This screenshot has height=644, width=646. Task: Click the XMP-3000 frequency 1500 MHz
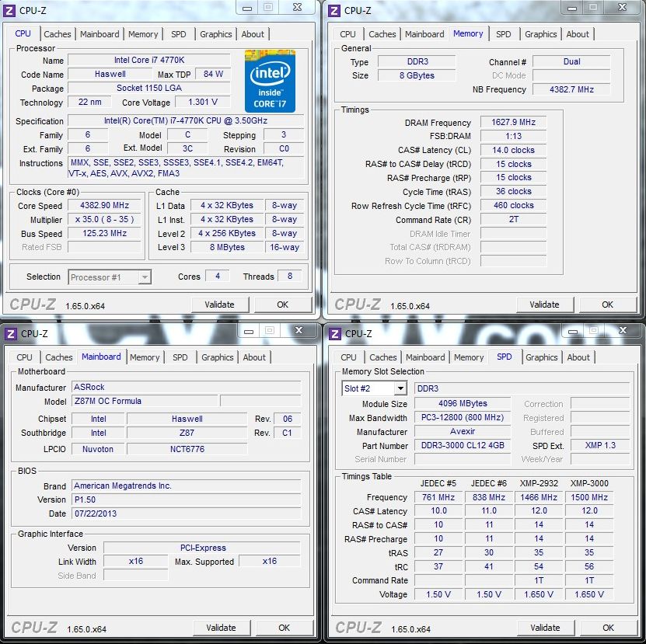pyautogui.click(x=589, y=497)
